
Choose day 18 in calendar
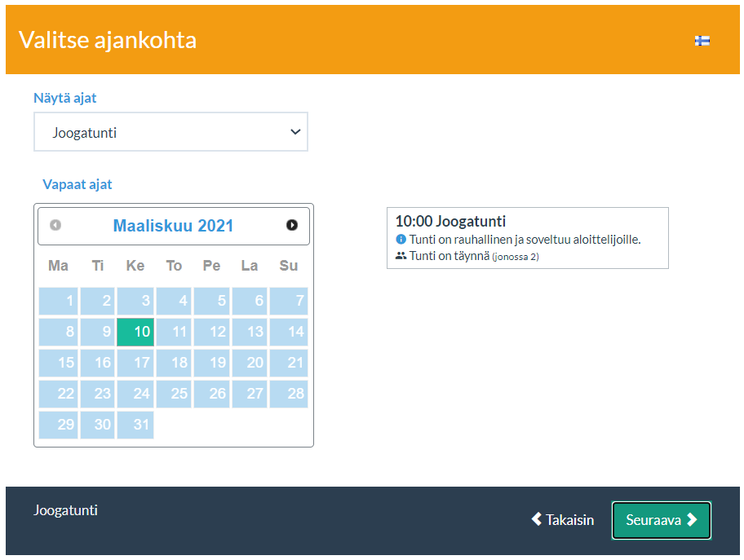pos(174,363)
